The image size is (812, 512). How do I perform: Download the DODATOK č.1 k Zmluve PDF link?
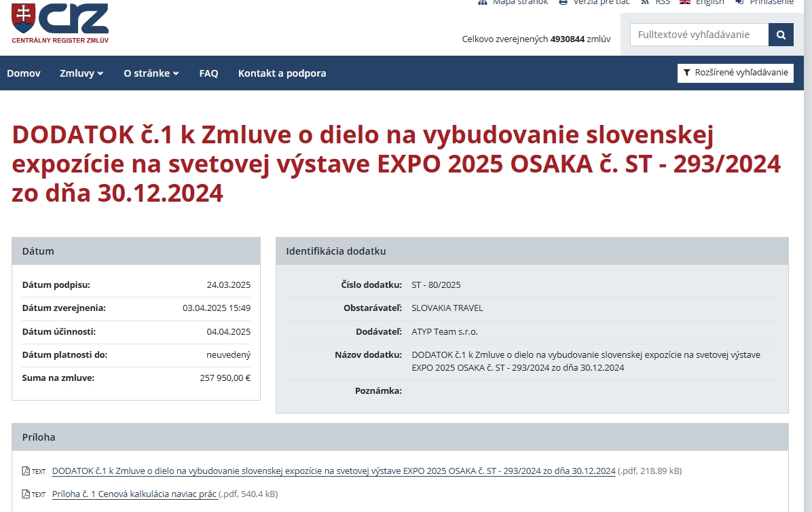(x=333, y=471)
